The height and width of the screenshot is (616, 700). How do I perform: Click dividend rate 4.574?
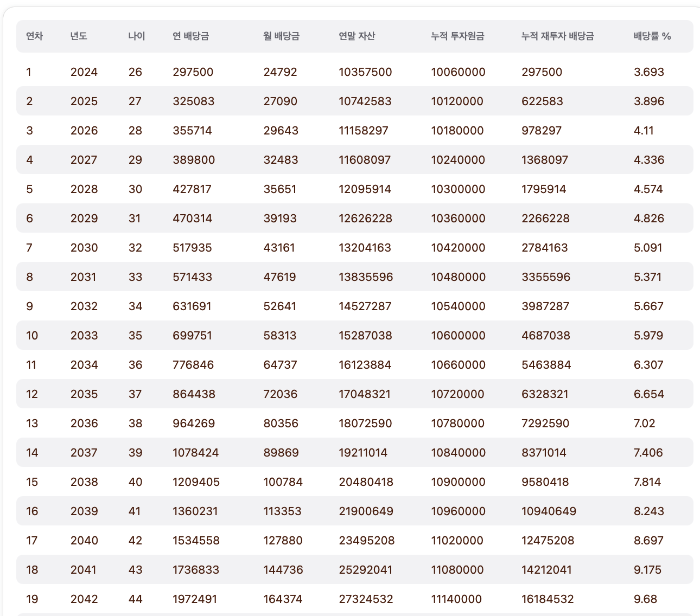[648, 189]
